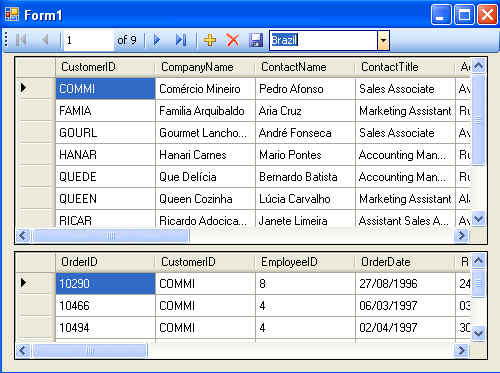Click the order date 27/08/1996 cell
The width and height of the screenshot is (500, 373).
click(x=405, y=284)
